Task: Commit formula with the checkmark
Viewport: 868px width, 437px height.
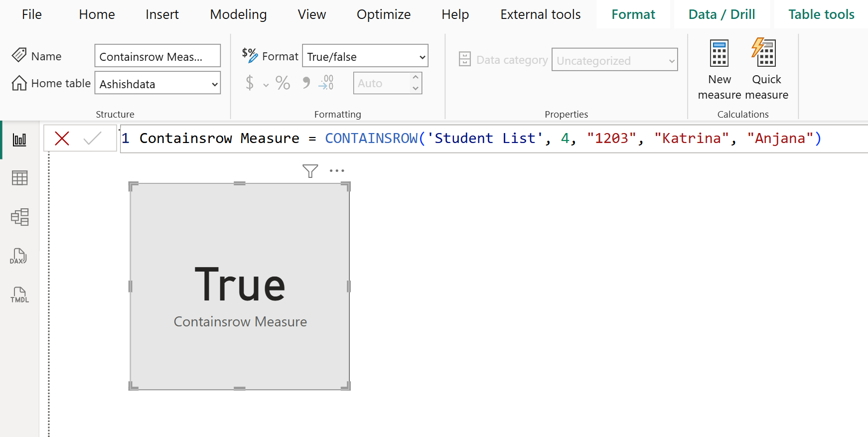Action: tap(93, 138)
